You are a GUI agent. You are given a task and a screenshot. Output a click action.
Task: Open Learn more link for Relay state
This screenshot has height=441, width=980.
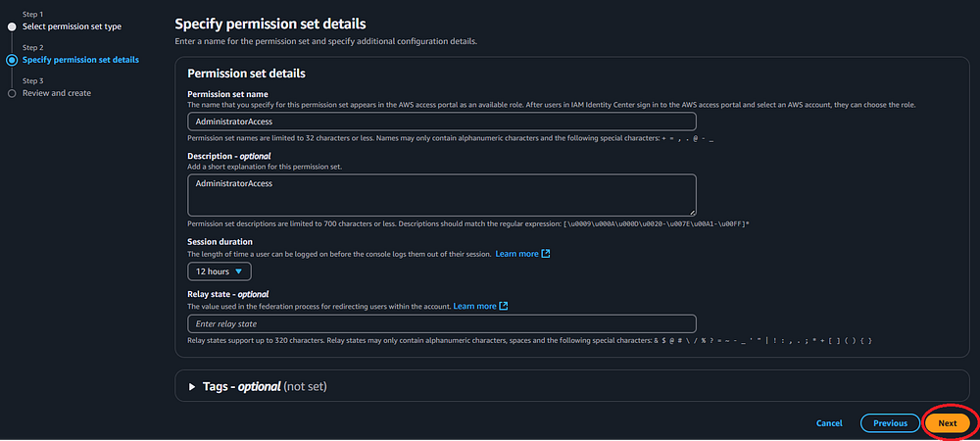click(x=474, y=306)
